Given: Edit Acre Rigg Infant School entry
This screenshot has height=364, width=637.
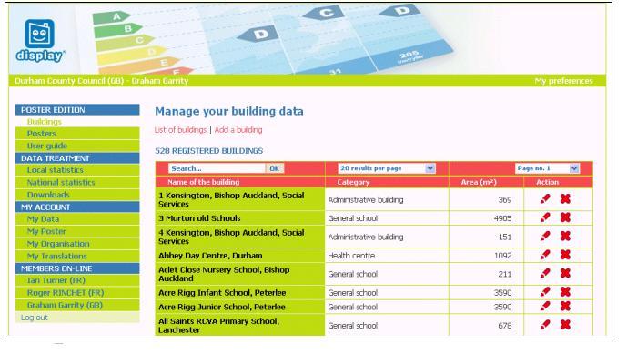Looking at the screenshot, I should point(545,292).
